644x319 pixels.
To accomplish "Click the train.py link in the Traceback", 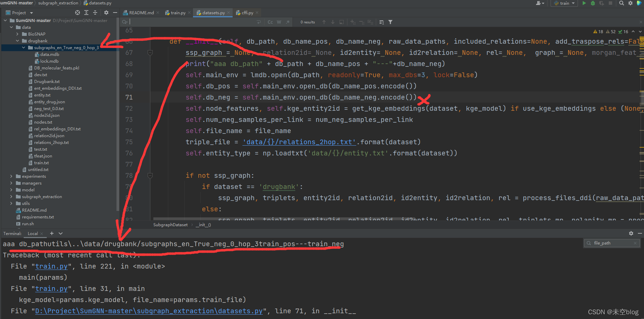I will click(51, 266).
